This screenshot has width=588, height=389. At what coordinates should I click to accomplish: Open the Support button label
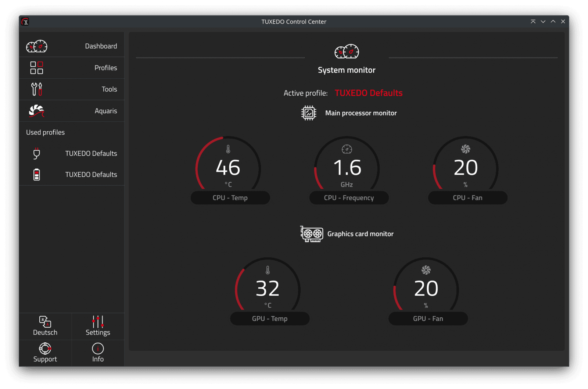(45, 359)
